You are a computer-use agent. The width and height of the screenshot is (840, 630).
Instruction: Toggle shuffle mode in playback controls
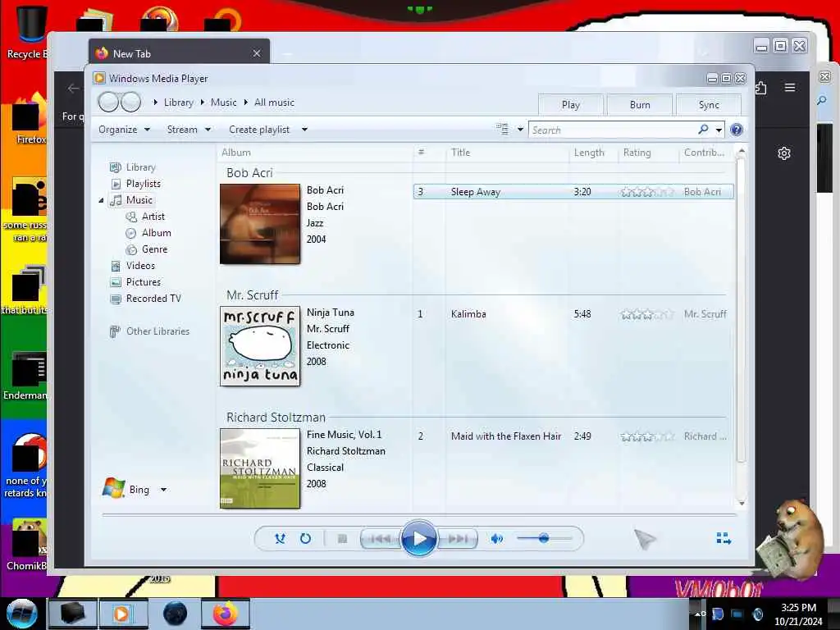[280, 538]
